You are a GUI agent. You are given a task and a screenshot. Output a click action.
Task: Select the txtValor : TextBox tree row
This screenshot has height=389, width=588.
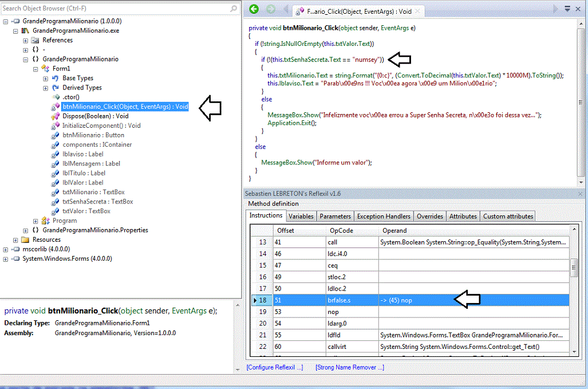tap(86, 211)
